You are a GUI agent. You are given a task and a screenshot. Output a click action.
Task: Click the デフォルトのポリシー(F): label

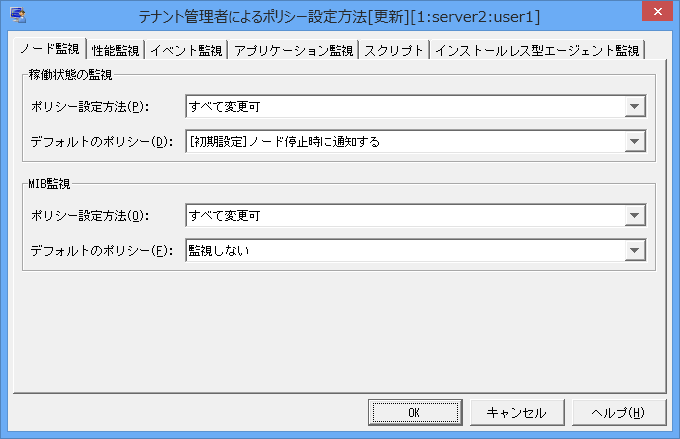(x=102, y=250)
